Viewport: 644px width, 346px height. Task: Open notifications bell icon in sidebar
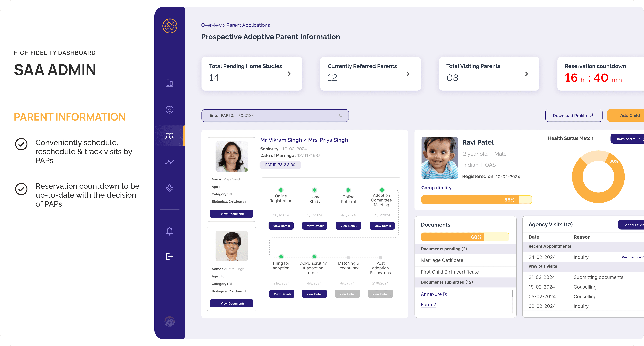click(x=170, y=231)
